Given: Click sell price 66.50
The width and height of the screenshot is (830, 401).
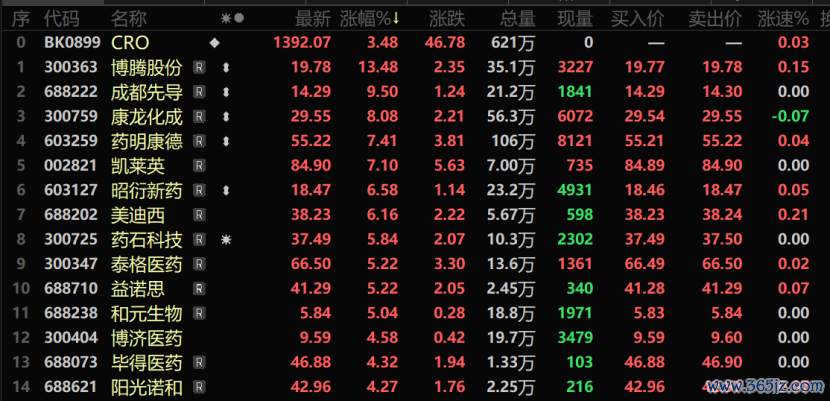Looking at the screenshot, I should (723, 264).
